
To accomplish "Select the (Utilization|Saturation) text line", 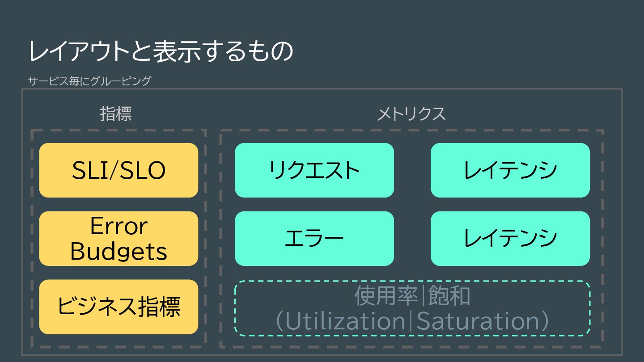I will coord(412,321).
